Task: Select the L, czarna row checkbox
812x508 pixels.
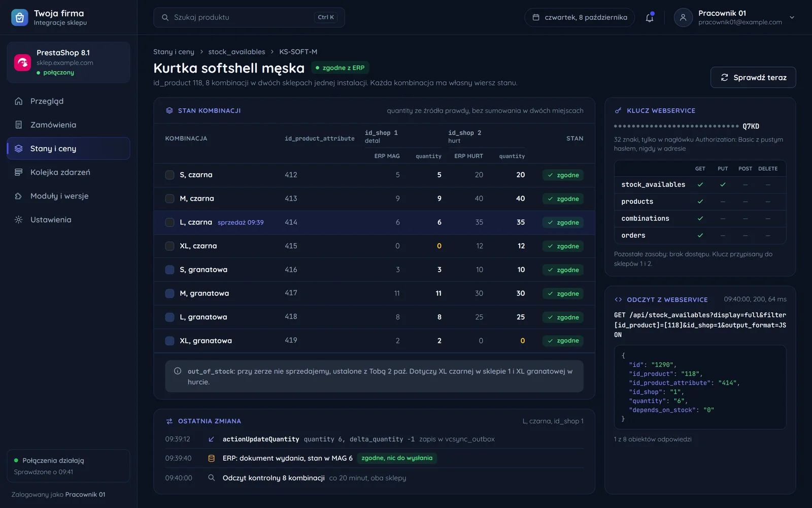Action: pyautogui.click(x=170, y=223)
